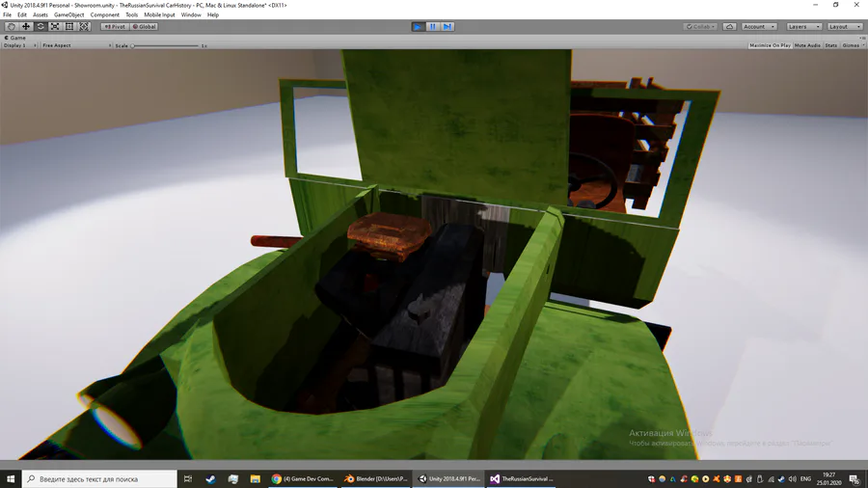
Task: Toggle Pivot/Center handle position
Action: tap(115, 27)
